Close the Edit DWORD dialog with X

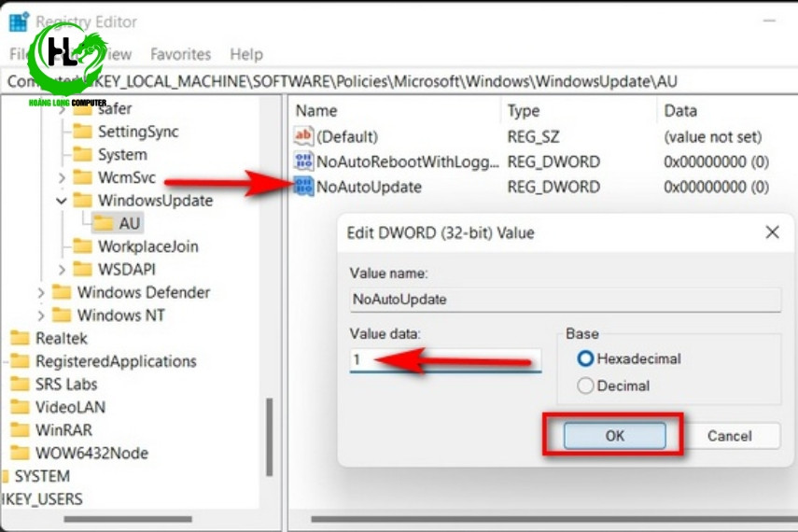[772, 232]
